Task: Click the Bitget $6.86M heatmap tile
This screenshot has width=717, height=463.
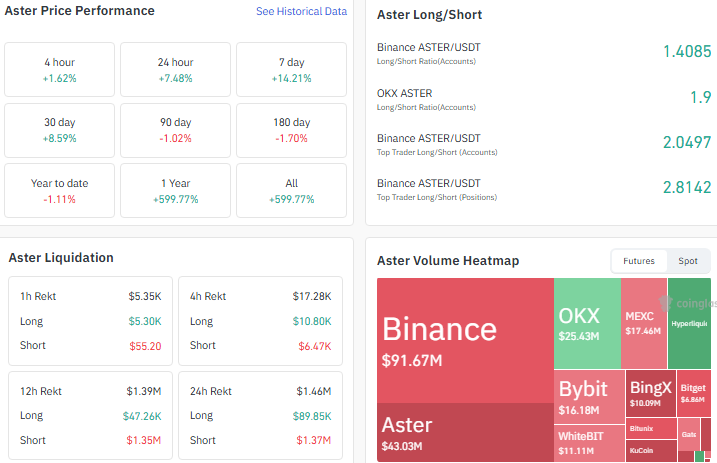Action: (x=693, y=393)
